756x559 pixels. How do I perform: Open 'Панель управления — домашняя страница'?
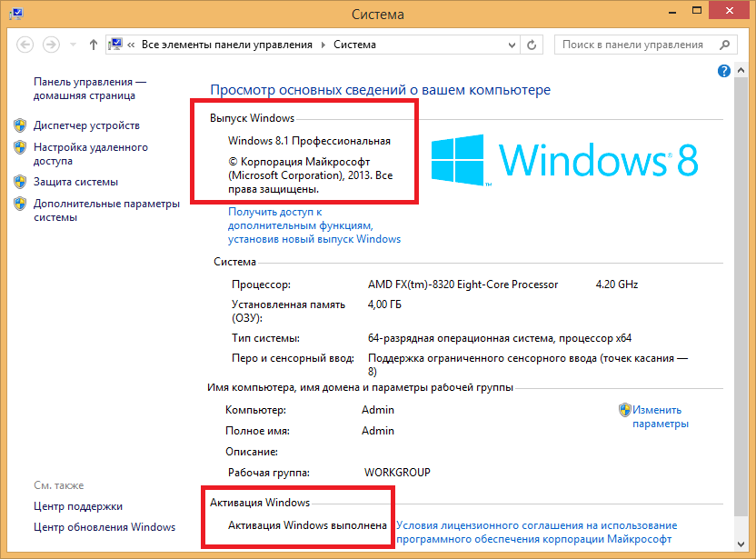point(90,89)
